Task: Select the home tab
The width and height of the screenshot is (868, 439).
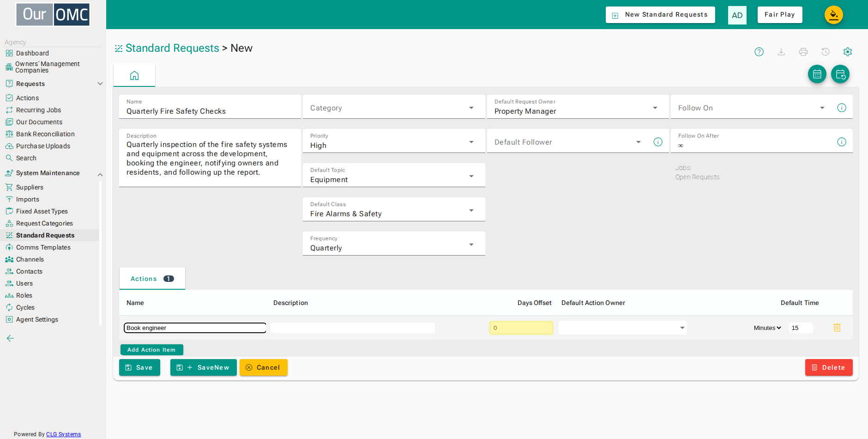Action: (x=134, y=76)
